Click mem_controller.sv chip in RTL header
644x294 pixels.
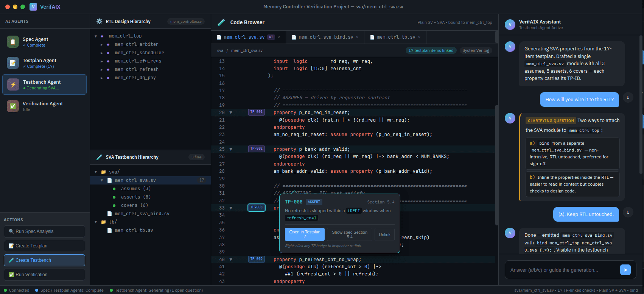tap(186, 22)
